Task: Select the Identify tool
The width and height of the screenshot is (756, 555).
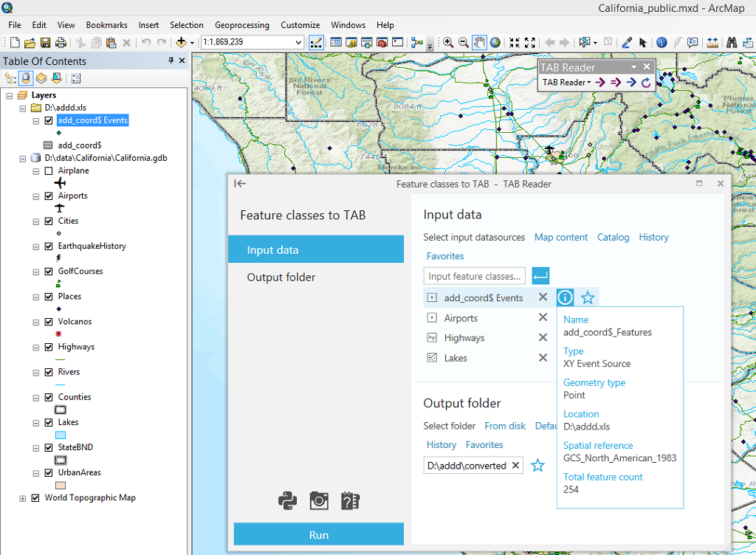Action: point(662,42)
